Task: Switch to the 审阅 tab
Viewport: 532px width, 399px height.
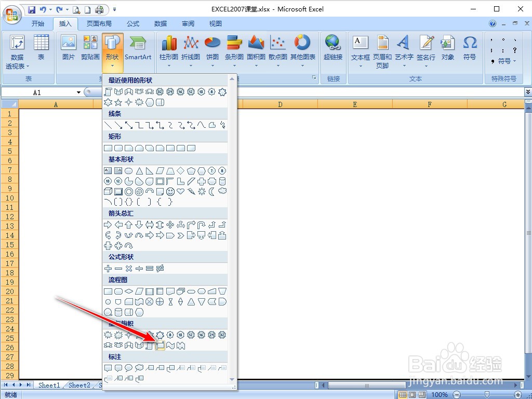Action: 188,24
